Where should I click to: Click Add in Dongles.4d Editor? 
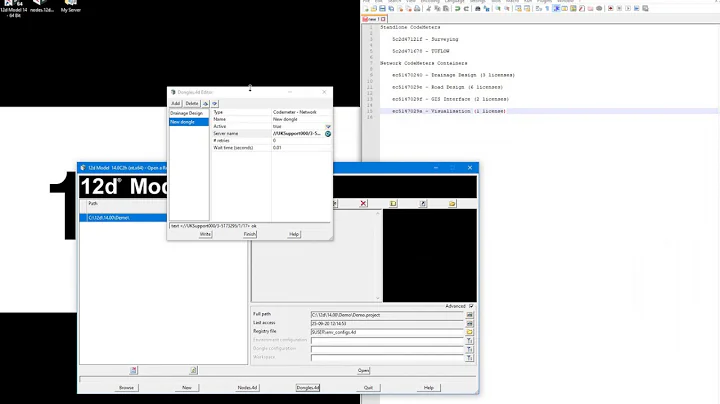coord(175,104)
